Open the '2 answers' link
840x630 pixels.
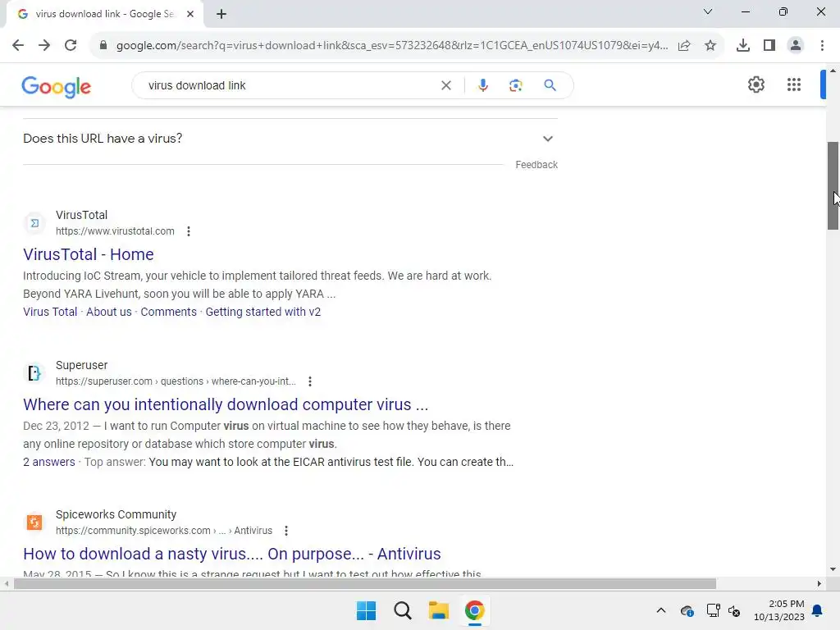pos(49,462)
